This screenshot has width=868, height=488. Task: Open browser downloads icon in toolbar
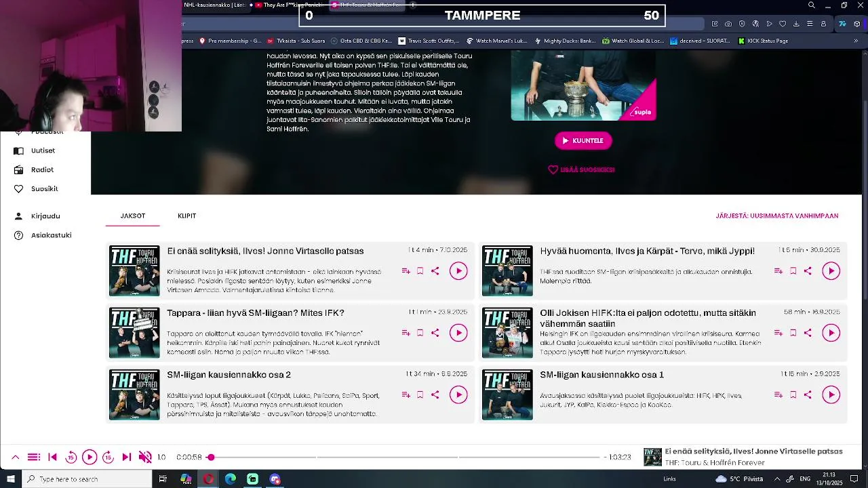click(x=796, y=24)
